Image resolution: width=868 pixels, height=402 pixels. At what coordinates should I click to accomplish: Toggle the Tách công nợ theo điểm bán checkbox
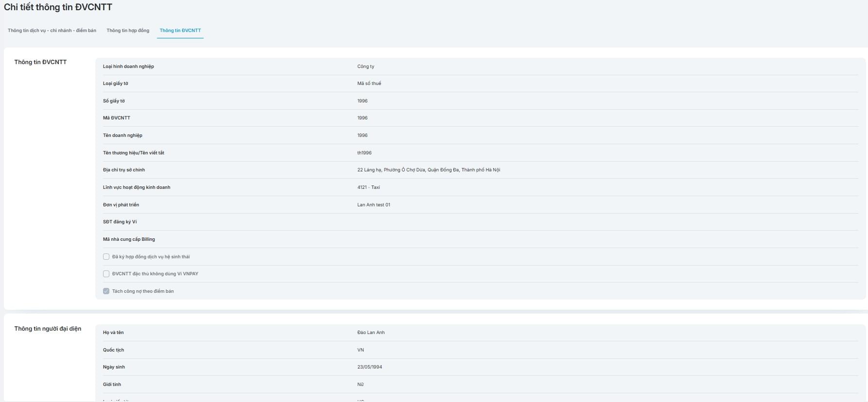tap(106, 291)
